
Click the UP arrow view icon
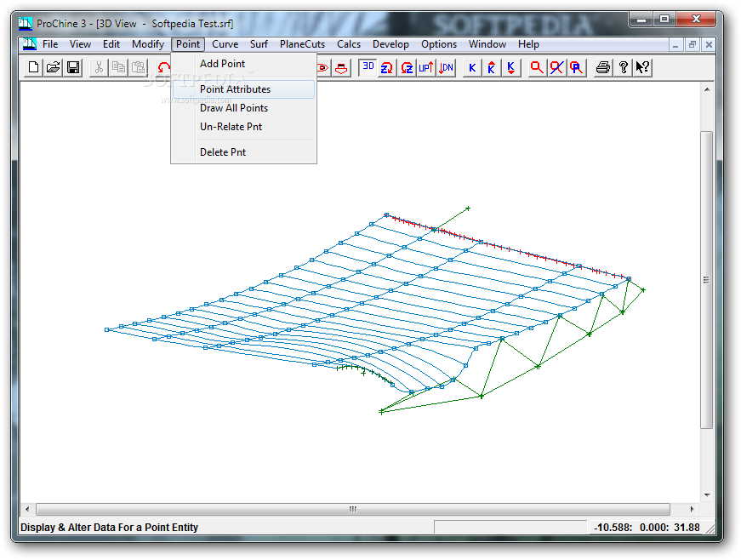point(425,67)
